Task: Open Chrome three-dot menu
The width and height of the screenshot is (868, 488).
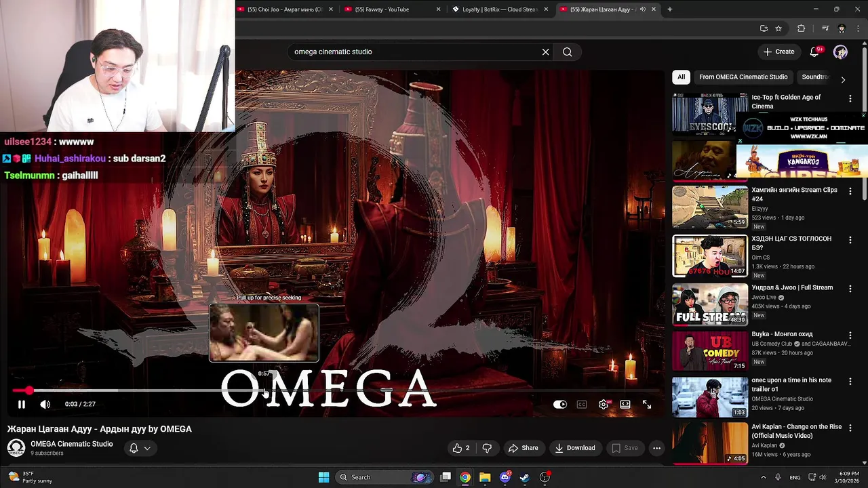Action: pos(859,28)
